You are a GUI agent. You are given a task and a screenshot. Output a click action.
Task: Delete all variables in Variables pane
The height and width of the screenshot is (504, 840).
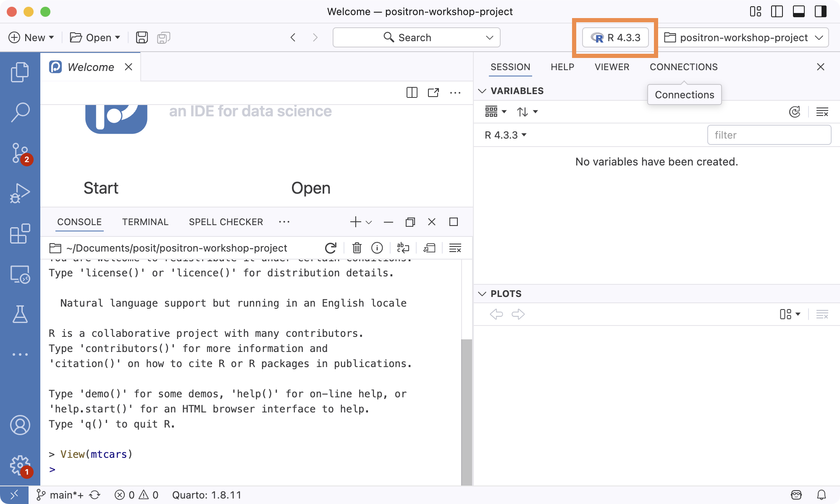pyautogui.click(x=822, y=112)
